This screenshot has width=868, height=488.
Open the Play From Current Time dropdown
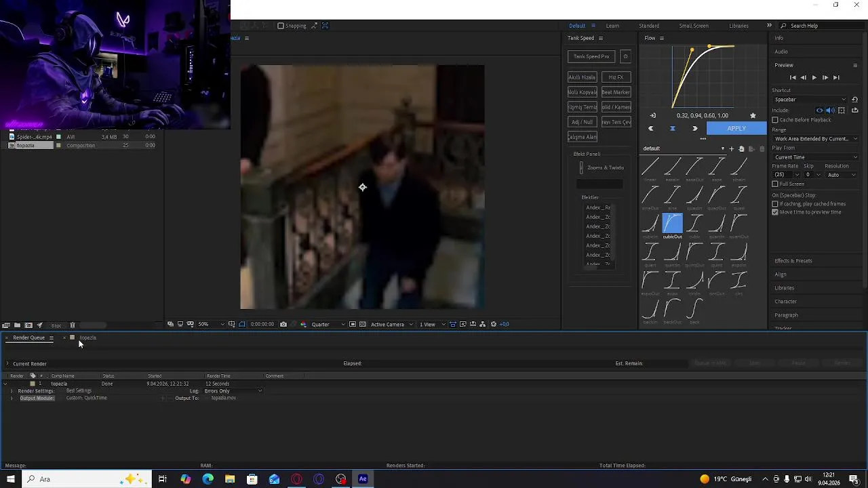point(816,157)
